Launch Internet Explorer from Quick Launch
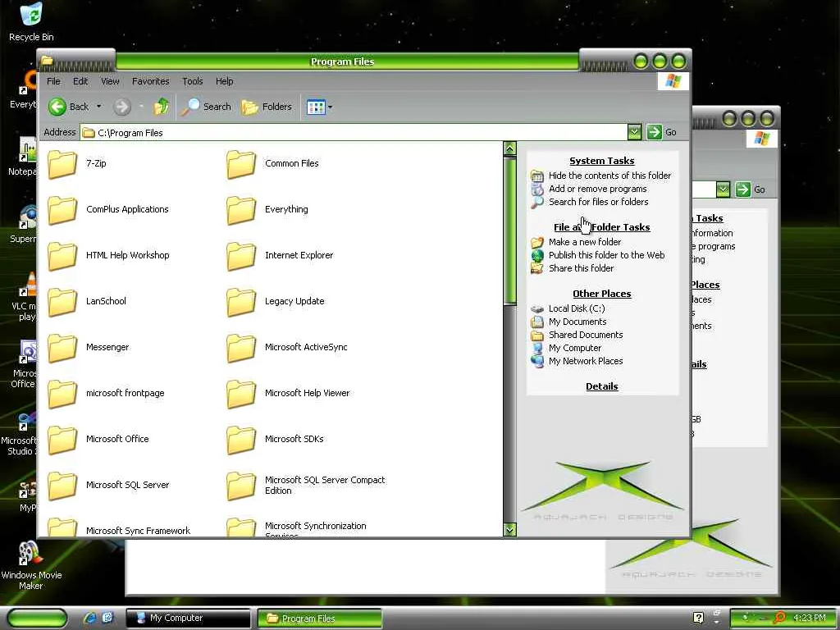 [x=90, y=619]
